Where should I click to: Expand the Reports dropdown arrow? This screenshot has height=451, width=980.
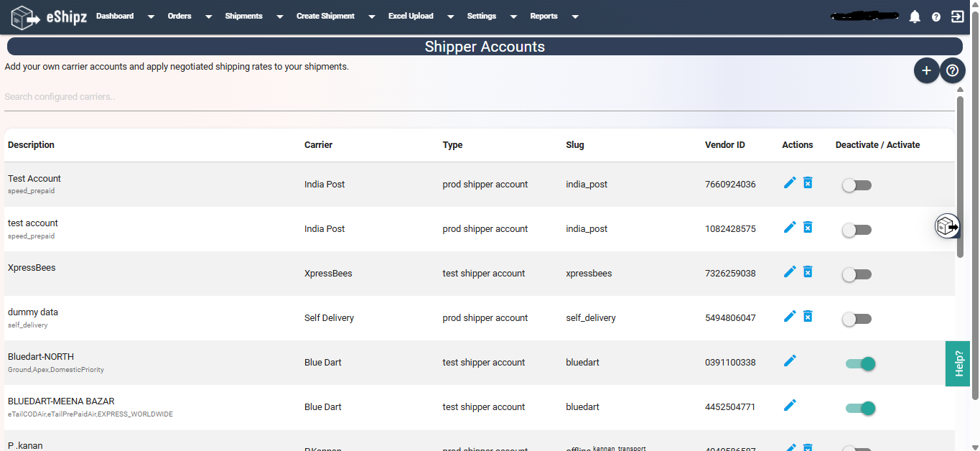pyautogui.click(x=575, y=17)
